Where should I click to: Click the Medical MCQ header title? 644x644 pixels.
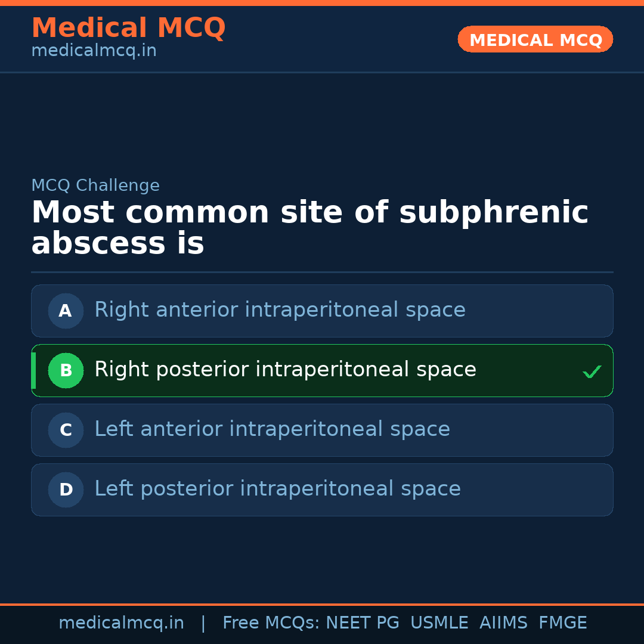pos(128,28)
